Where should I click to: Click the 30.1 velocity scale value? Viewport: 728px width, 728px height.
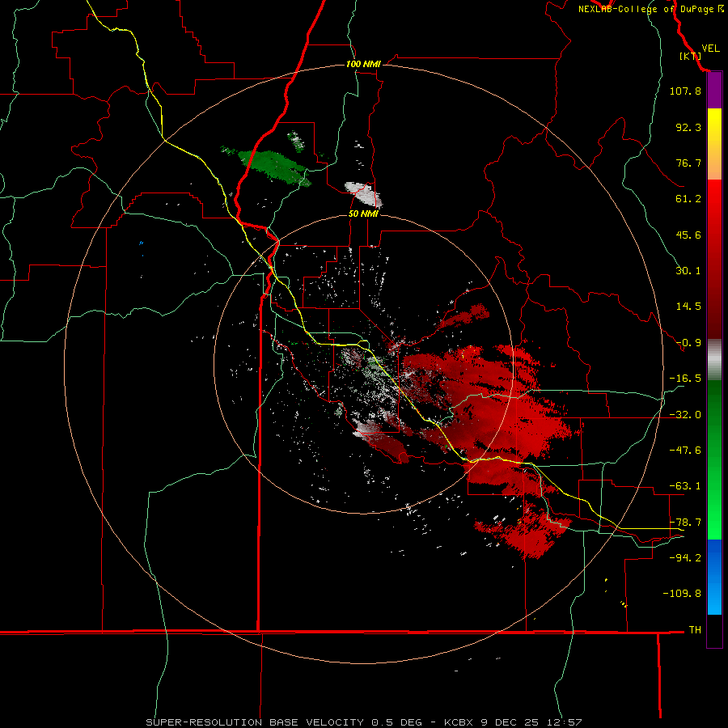tap(688, 271)
